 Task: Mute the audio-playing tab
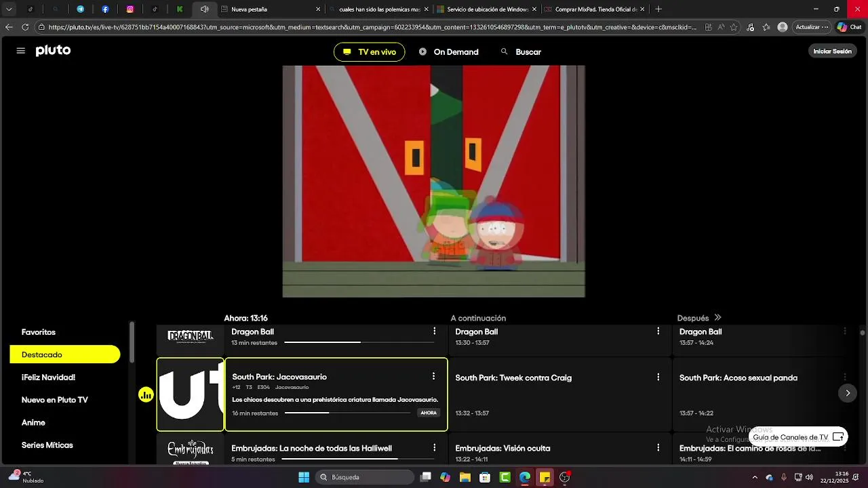[x=204, y=9]
